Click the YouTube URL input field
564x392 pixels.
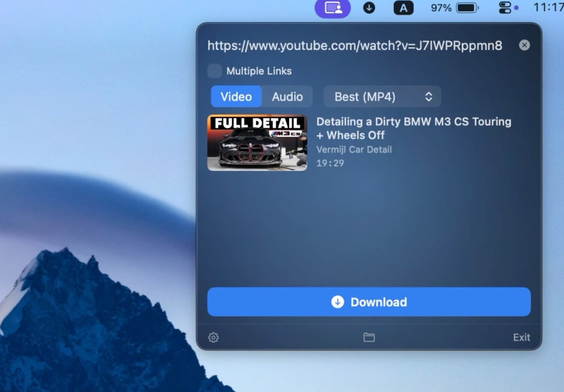tap(355, 46)
